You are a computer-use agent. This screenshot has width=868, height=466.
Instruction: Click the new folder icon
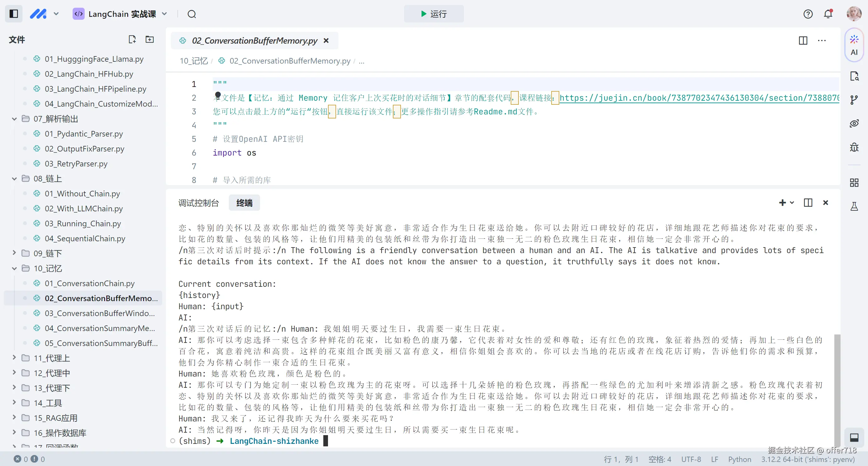pyautogui.click(x=150, y=39)
